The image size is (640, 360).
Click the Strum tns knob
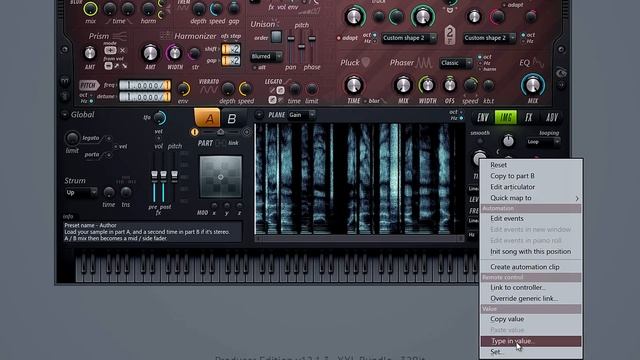(126, 192)
